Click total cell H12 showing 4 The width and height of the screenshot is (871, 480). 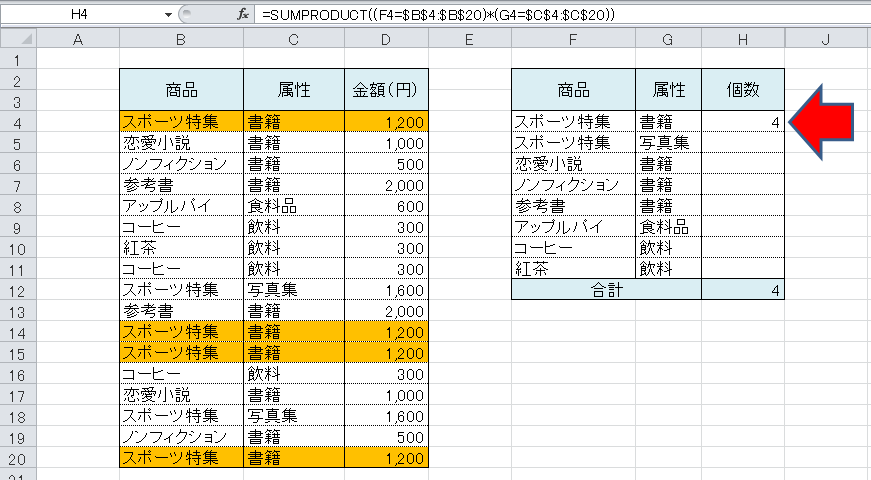pyautogui.click(x=743, y=289)
